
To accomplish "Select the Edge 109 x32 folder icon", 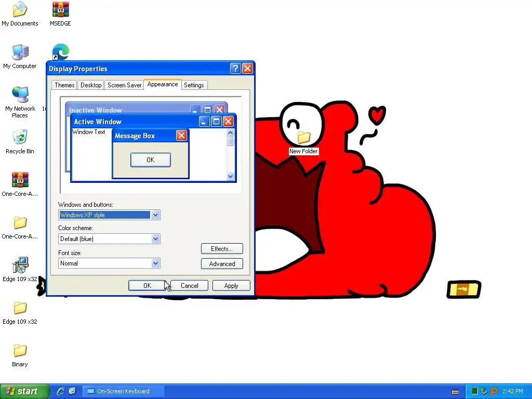I will click(20, 312).
